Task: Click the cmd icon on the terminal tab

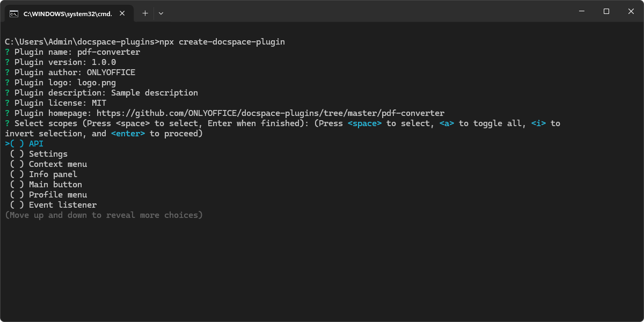Action: click(x=14, y=14)
